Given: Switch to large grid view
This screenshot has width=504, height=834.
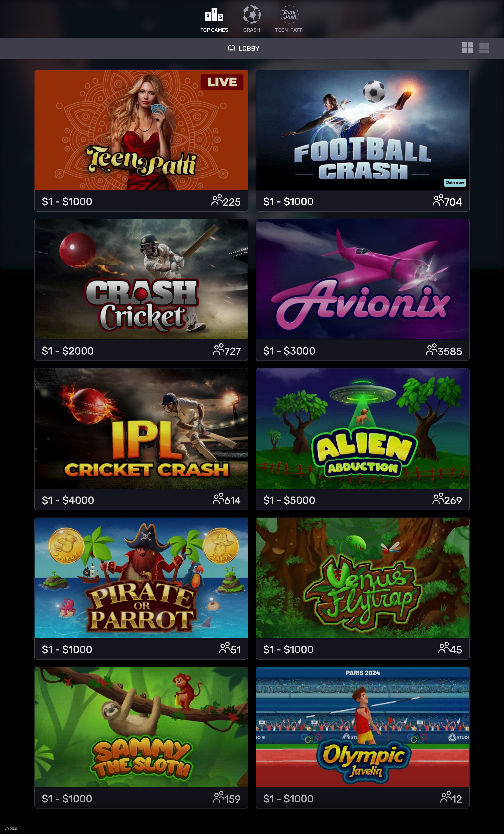Looking at the screenshot, I should coord(467,48).
